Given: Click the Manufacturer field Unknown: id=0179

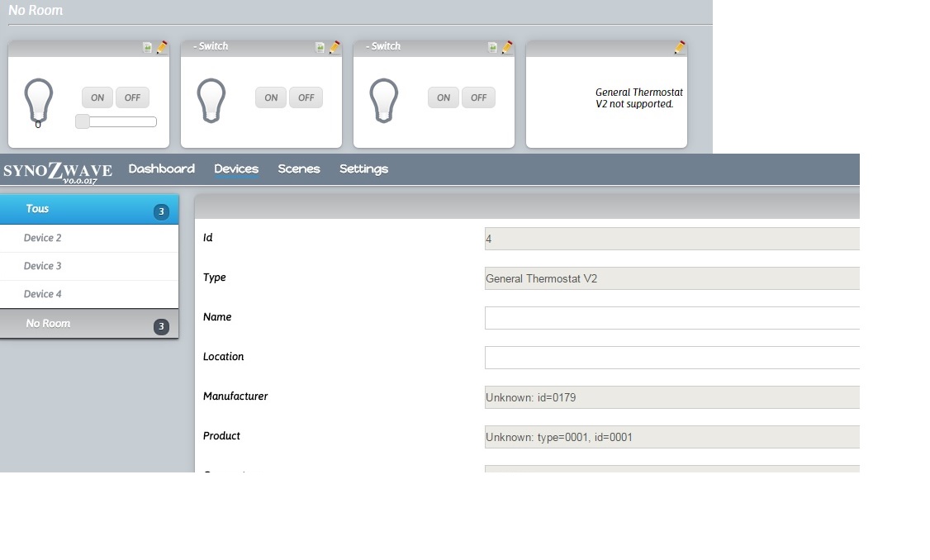Looking at the screenshot, I should coord(672,397).
